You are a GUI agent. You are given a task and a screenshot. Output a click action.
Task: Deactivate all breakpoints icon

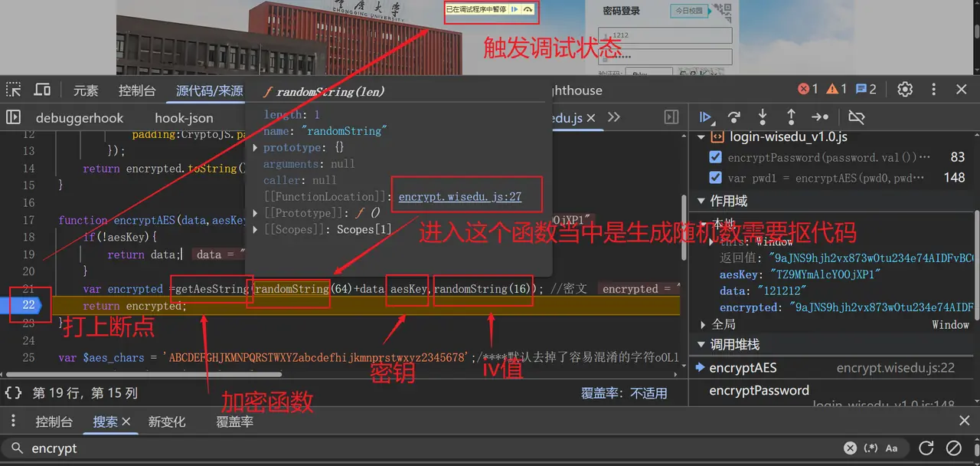(x=857, y=117)
